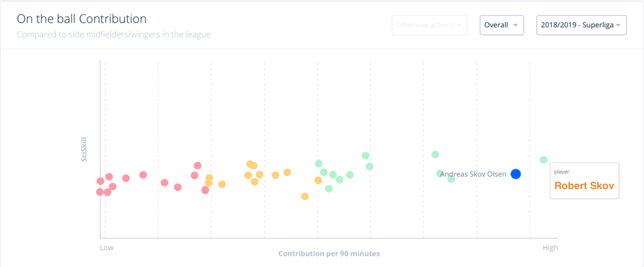The height and width of the screenshot is (267, 644).
Task: Click the Low axis label
Action: click(x=107, y=248)
